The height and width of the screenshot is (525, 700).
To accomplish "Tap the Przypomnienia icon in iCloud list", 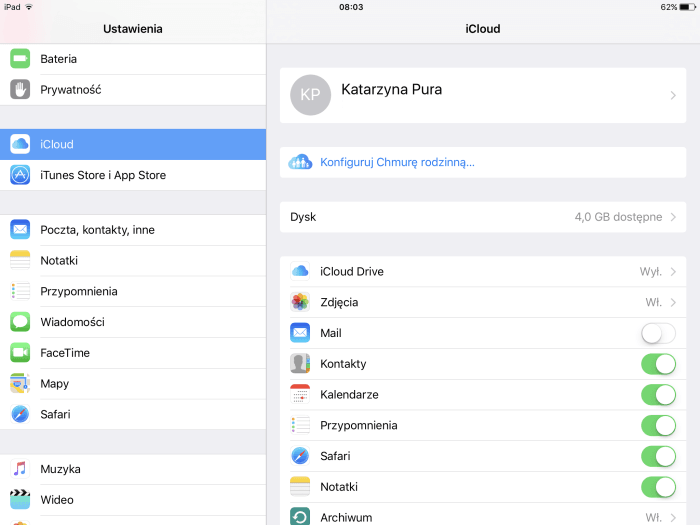I will click(300, 425).
